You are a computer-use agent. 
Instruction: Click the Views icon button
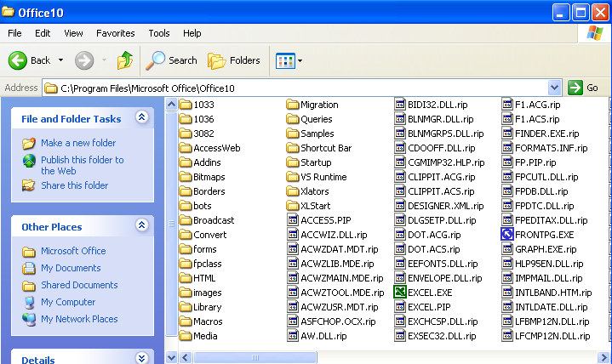pos(285,61)
